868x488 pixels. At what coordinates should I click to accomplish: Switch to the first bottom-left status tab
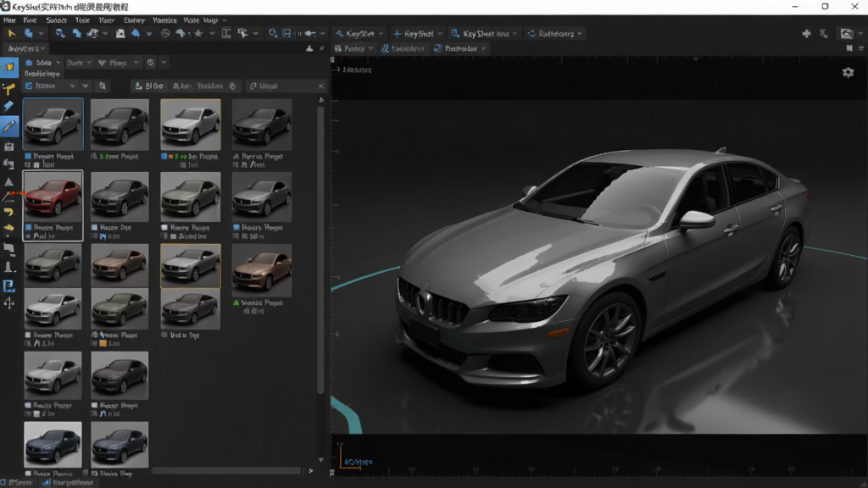[x=18, y=482]
